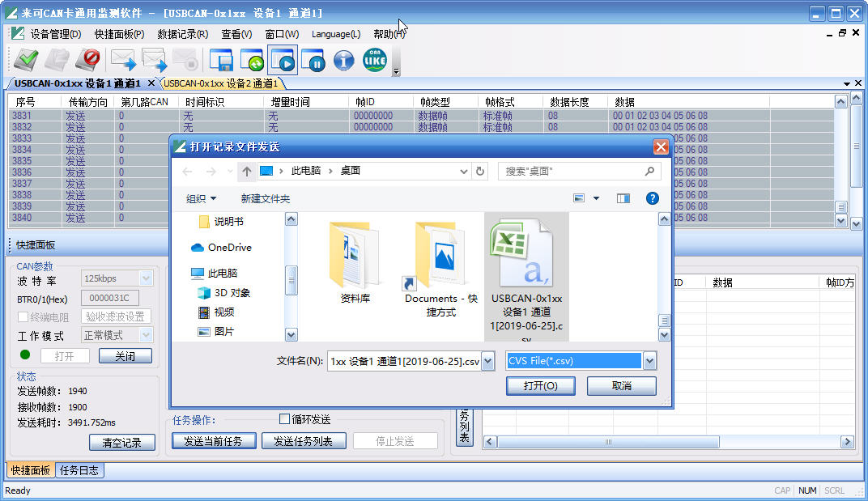The height and width of the screenshot is (501, 868).
Task: Click the pause display toolbar icon
Action: pos(313,60)
